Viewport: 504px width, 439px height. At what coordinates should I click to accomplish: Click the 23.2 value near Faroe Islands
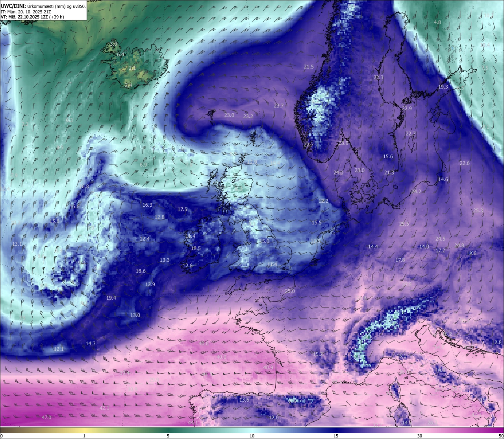[x=248, y=117]
